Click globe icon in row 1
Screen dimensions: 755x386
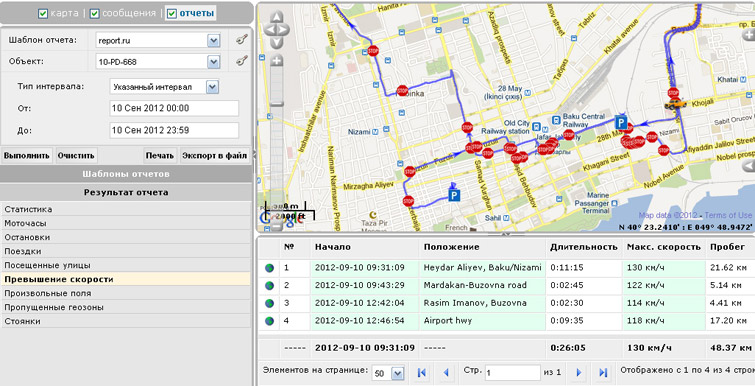[269, 268]
